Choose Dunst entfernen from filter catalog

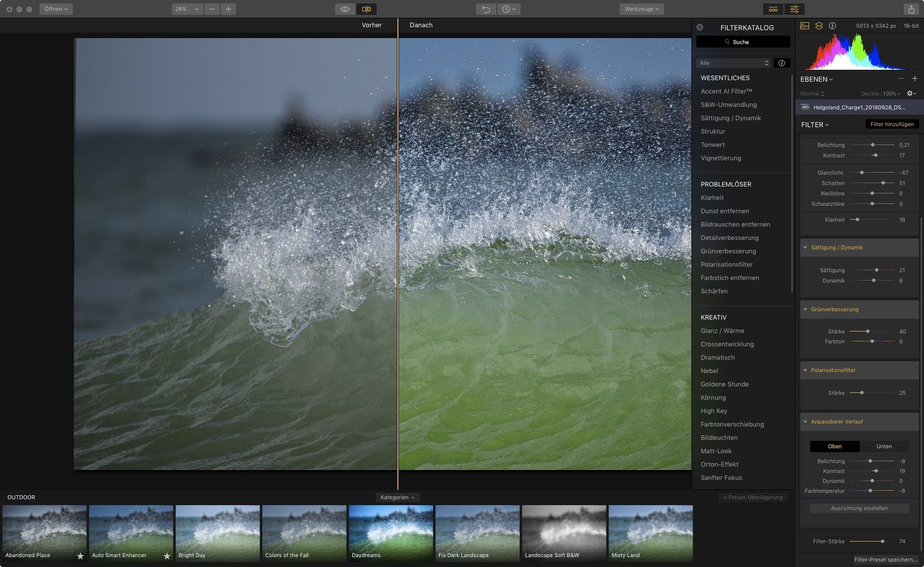tap(725, 211)
